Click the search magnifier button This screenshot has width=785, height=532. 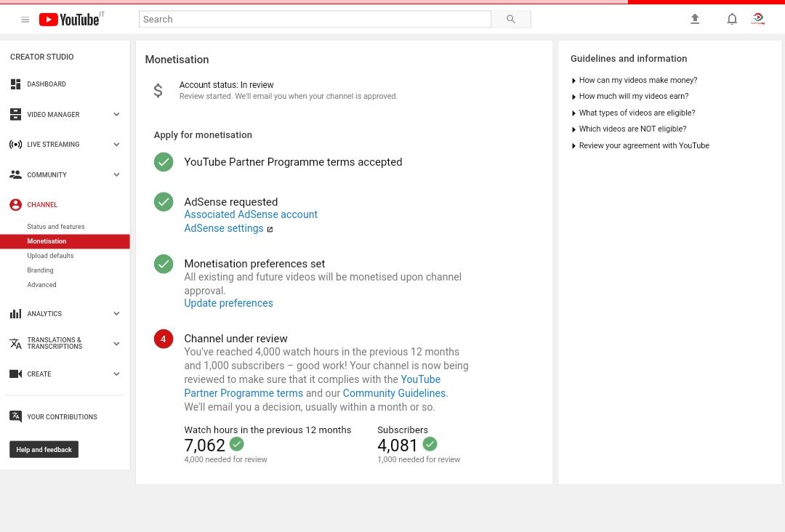pyautogui.click(x=511, y=19)
